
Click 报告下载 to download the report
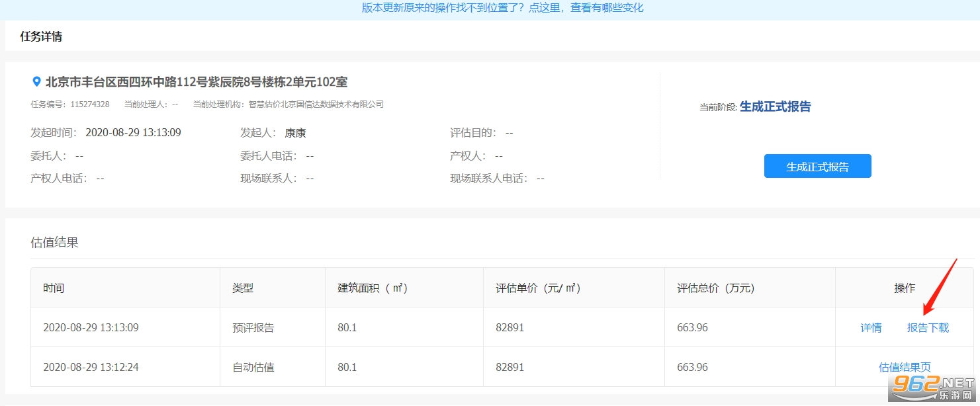pyautogui.click(x=928, y=327)
